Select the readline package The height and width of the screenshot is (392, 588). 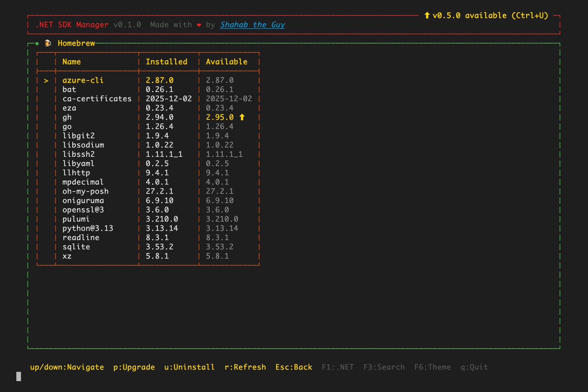coord(81,238)
